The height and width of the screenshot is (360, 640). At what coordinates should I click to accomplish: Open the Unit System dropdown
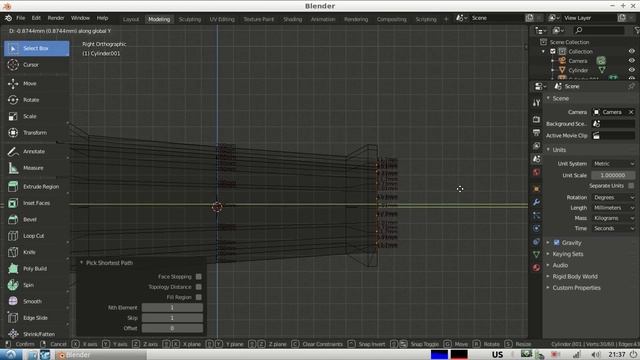click(613, 164)
